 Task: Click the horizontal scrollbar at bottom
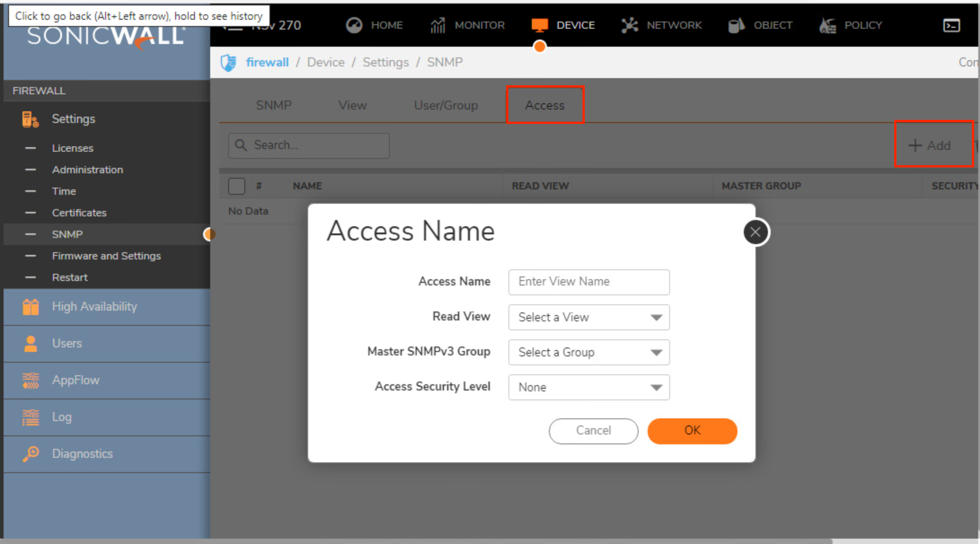pyautogui.click(x=416, y=541)
